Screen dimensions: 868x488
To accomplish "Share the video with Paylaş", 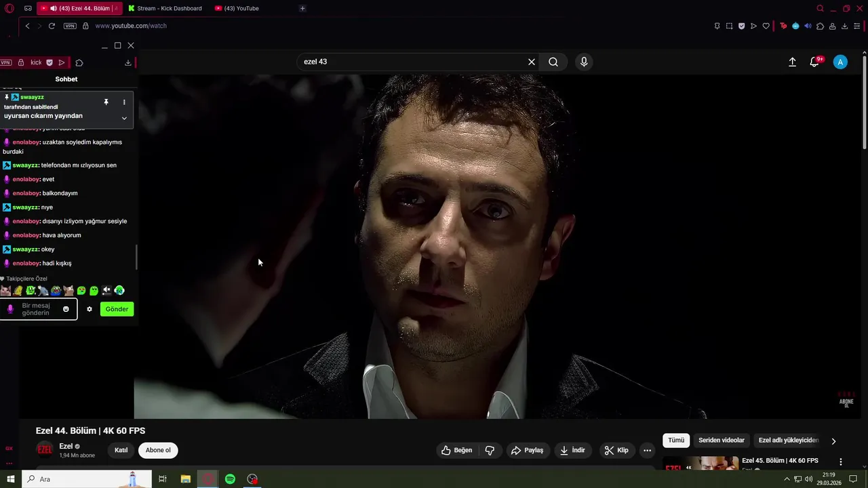I will point(527,450).
